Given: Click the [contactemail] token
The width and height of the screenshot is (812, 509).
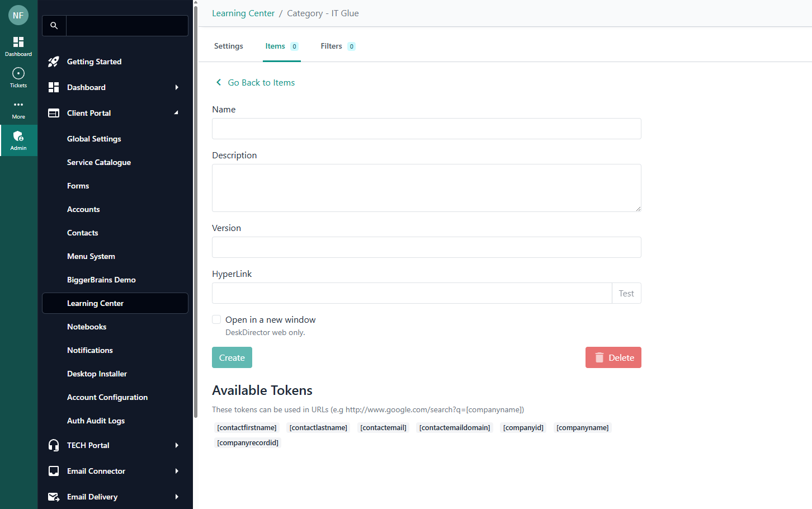Looking at the screenshot, I should (383, 427).
